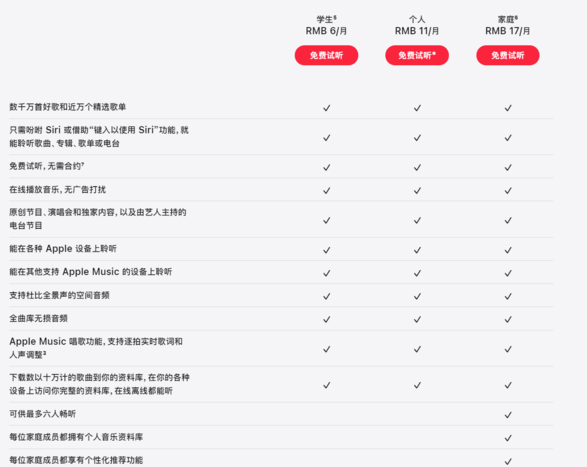Screen dimensions: 587x467
Task: Click the 下载数以十万计的歌曲 feature description
Action: (x=99, y=384)
